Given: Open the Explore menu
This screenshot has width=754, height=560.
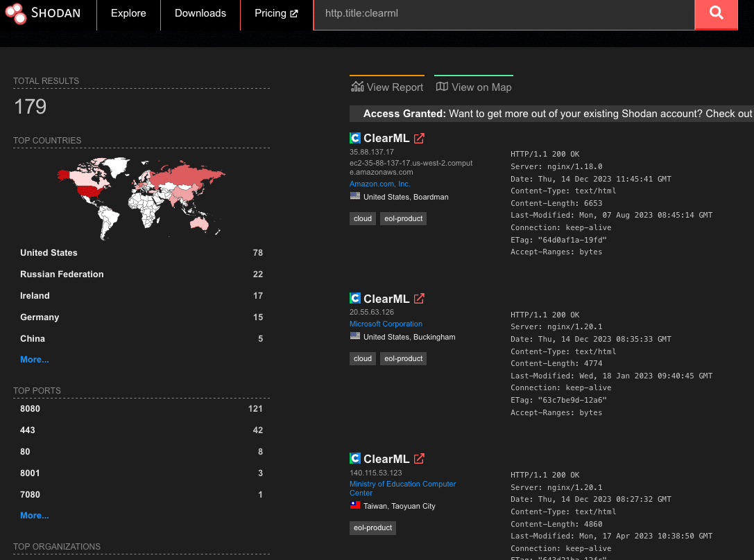Looking at the screenshot, I should pos(128,13).
